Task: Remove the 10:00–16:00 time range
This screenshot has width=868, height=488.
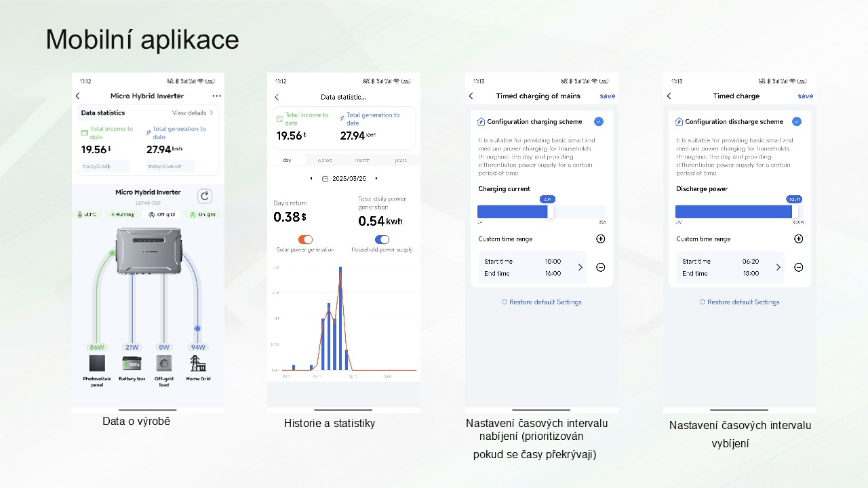Action: pos(600,267)
